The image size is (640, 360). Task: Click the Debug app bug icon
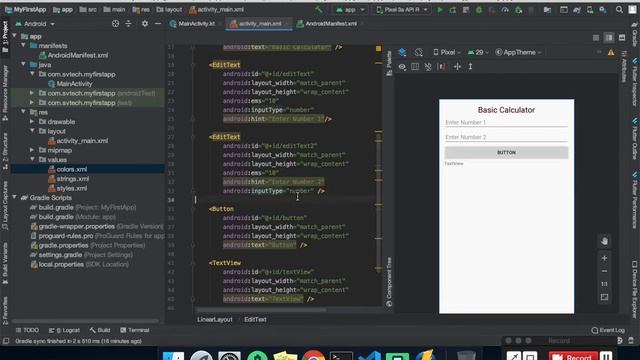pos(479,10)
